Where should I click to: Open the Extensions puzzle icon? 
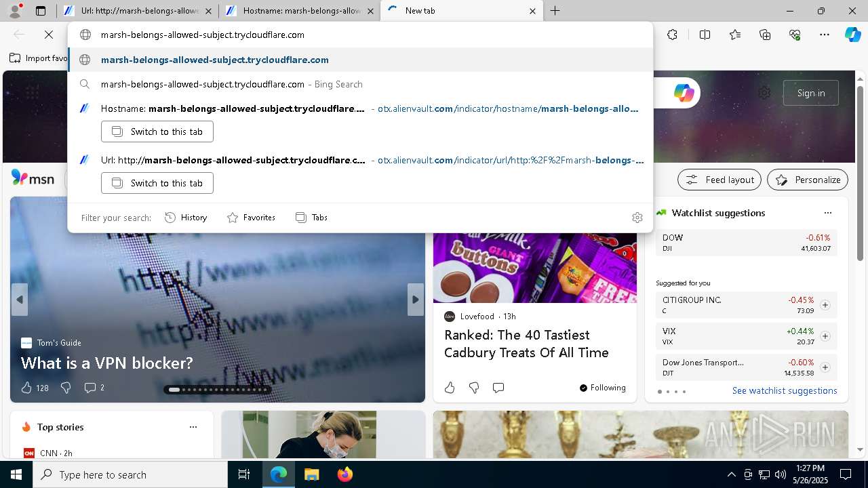click(672, 35)
